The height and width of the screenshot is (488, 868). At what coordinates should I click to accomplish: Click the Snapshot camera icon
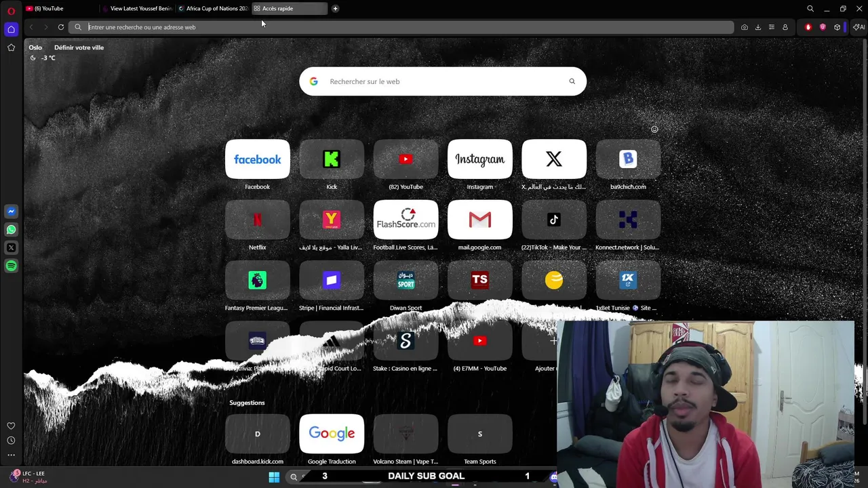click(x=745, y=27)
